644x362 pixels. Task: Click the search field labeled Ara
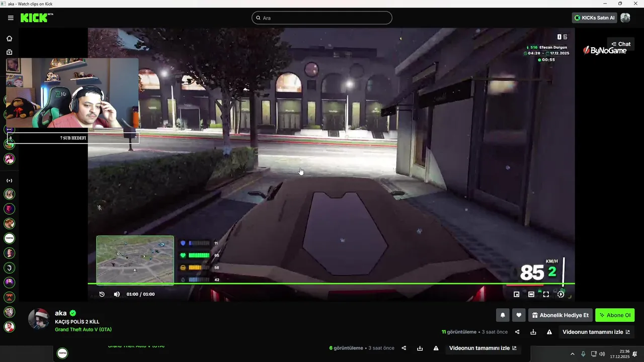322,18
